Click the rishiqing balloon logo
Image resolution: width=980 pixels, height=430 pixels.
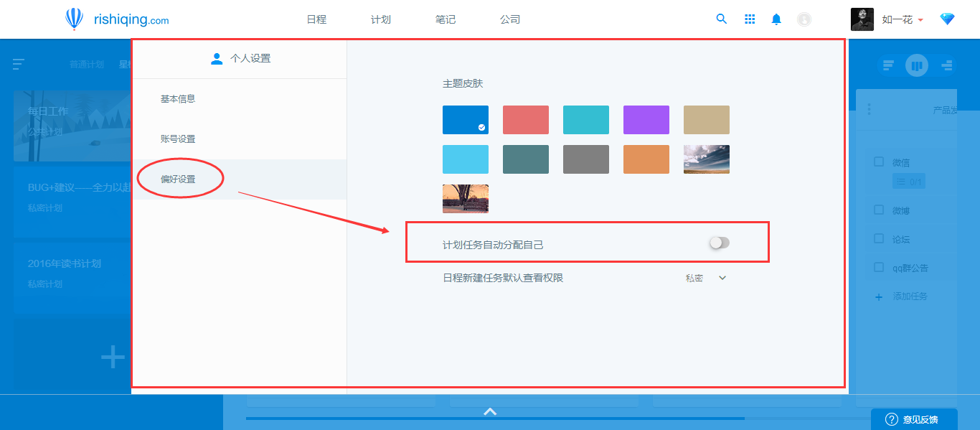point(75,19)
